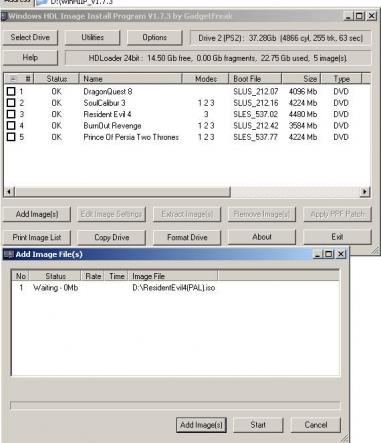
Task: Click the Status column header in the dialog
Action: (55, 276)
